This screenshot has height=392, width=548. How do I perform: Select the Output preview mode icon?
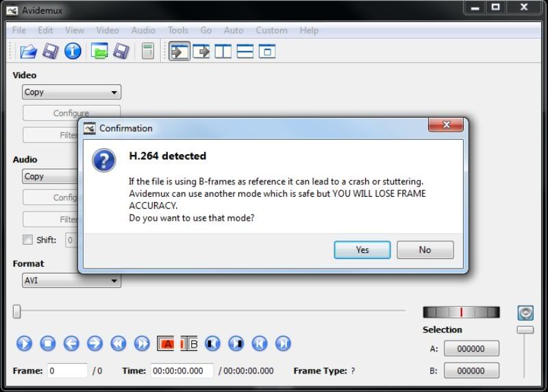click(201, 51)
